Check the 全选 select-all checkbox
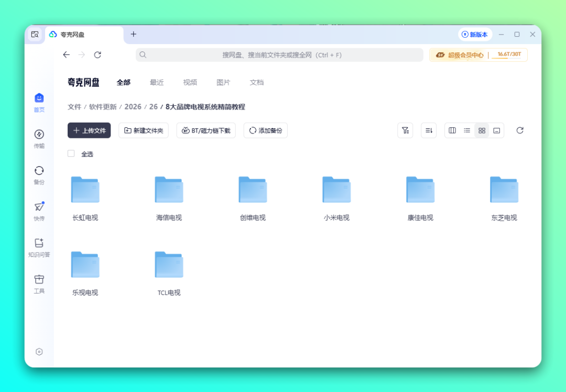 coord(71,154)
